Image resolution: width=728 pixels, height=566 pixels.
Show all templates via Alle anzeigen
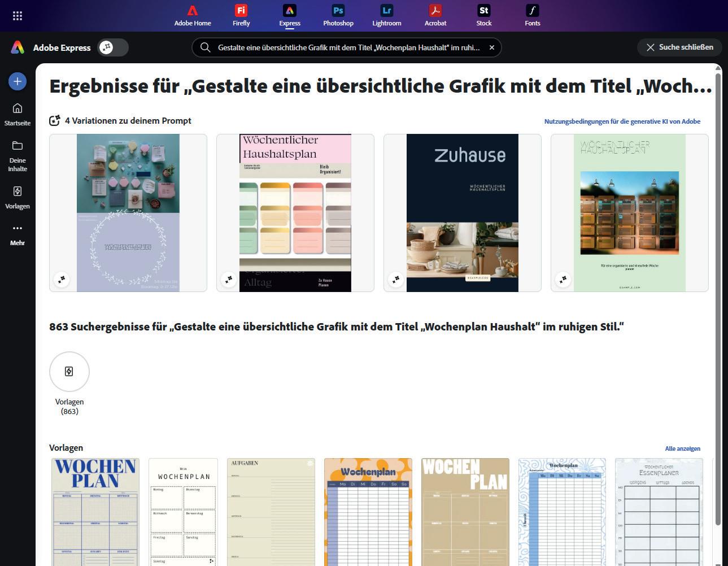(683, 449)
